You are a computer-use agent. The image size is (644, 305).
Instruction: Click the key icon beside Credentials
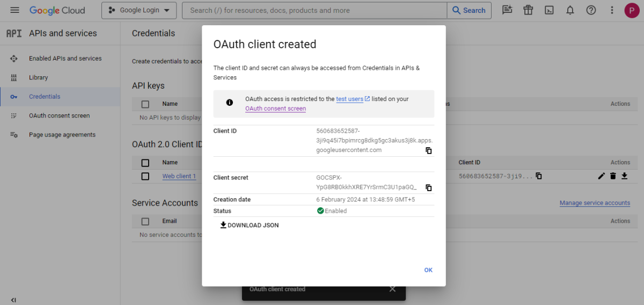coord(14,97)
